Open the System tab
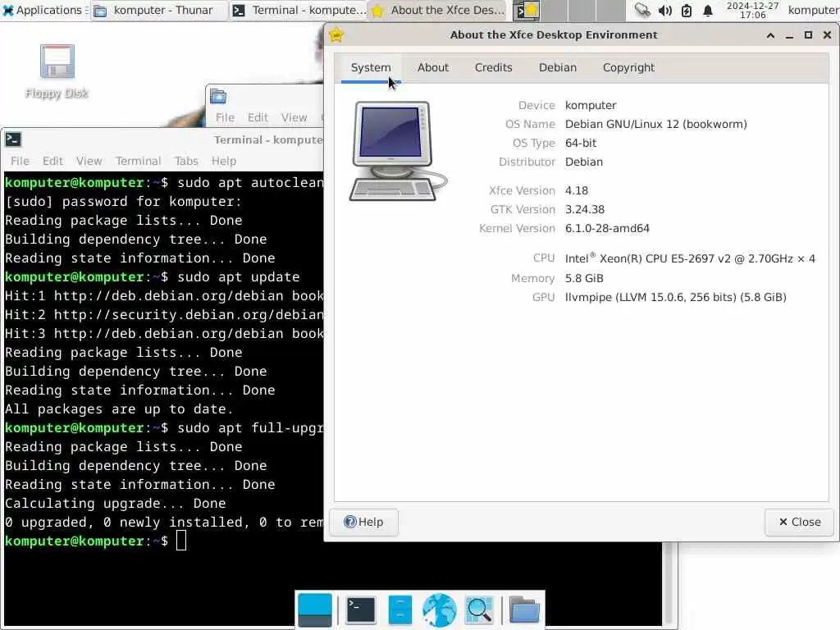Screen dimensions: 840x630 point(371,67)
